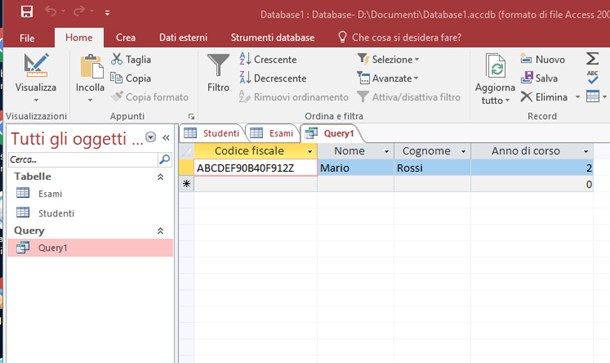Image resolution: width=610 pixels, height=363 pixels.
Task: Click the select-all corner of the datasheet
Action: (x=186, y=151)
